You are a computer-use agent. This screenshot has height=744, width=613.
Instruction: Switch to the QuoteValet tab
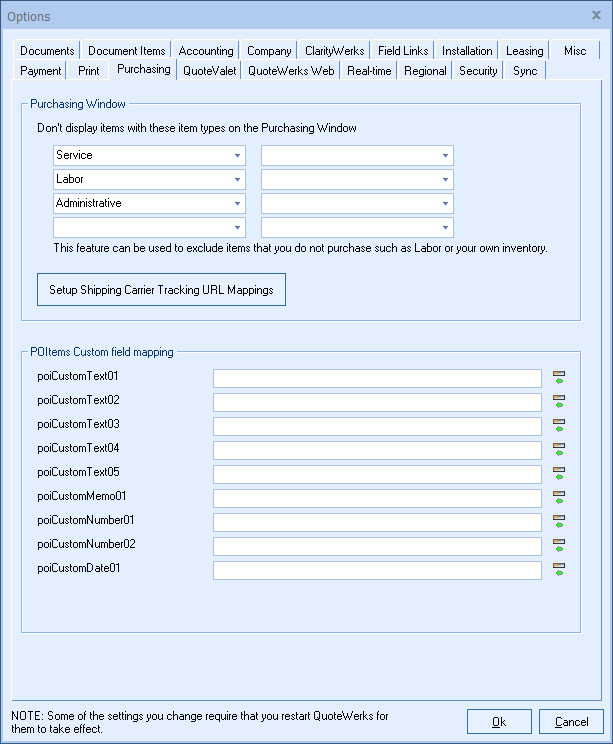[210, 71]
